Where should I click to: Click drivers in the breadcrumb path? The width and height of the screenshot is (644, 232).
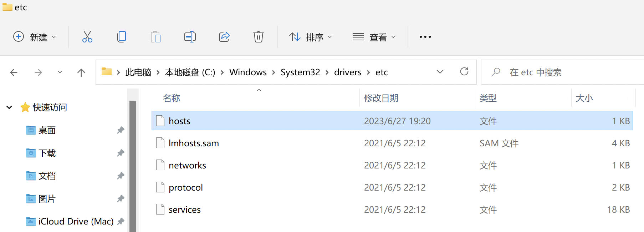tap(348, 72)
